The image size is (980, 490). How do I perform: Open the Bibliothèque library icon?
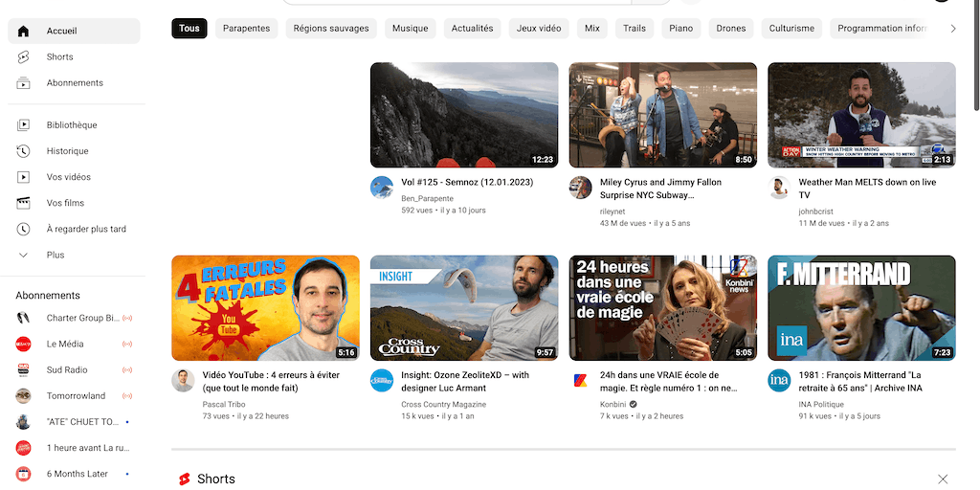(x=24, y=125)
